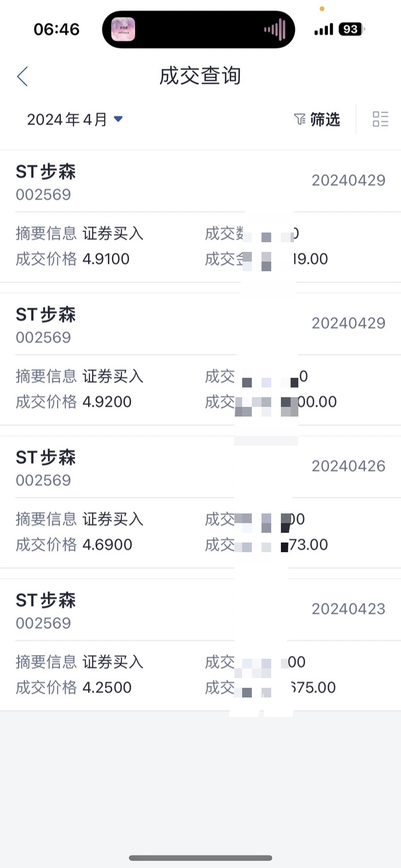Tap the audio waveform indicator in Dynamic Island

[x=275, y=30]
